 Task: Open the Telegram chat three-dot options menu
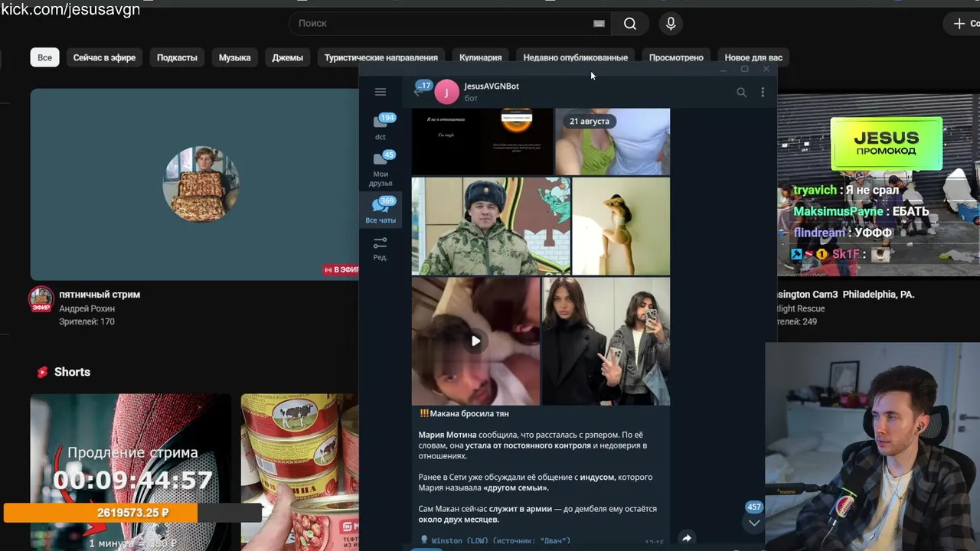[763, 92]
